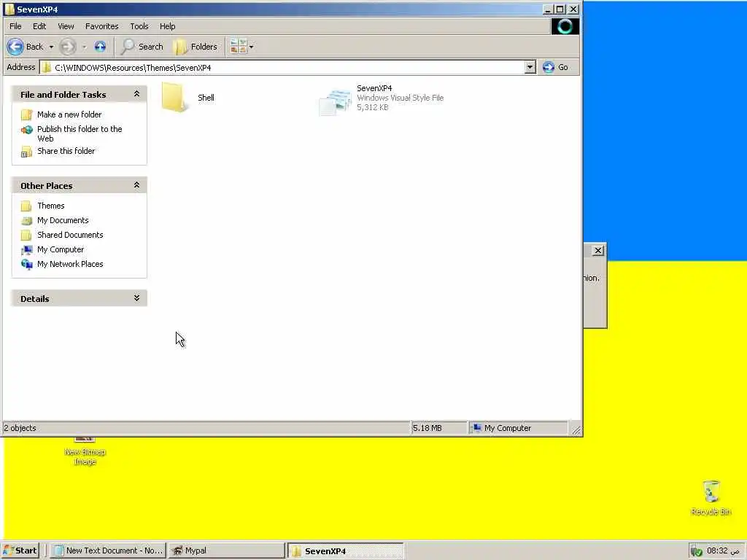Select the SevenXP4 visual style file icon

(336, 101)
